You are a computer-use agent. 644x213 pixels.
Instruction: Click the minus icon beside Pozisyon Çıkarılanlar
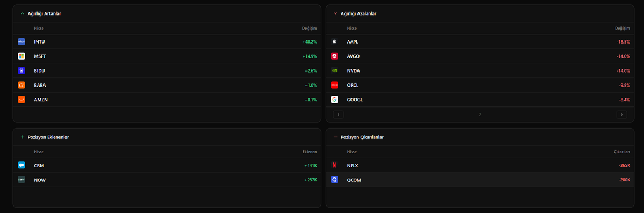click(335, 137)
